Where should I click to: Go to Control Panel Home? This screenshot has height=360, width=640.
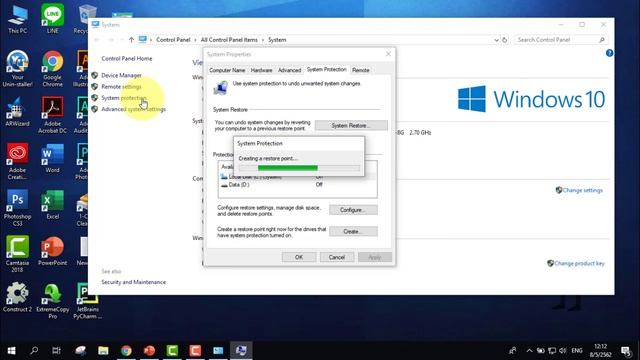point(127,59)
